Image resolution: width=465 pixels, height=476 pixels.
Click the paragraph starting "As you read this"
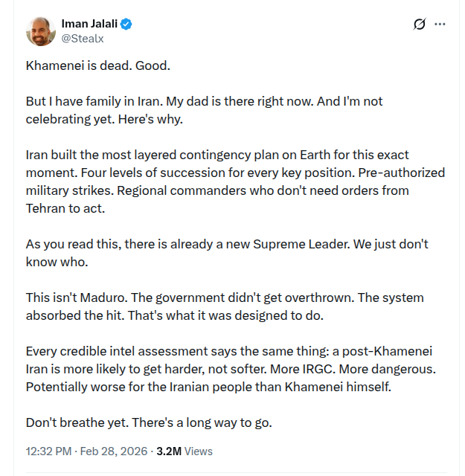[227, 253]
